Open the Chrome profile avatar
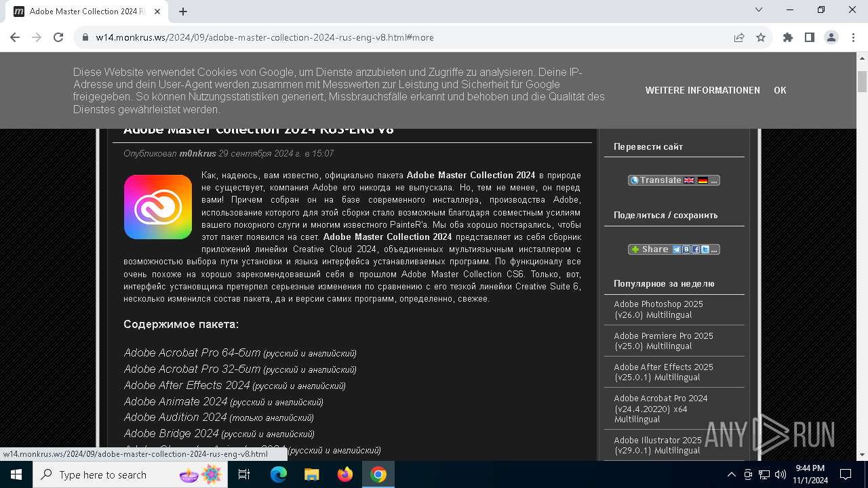Screen dimensions: 868x488 (x=831, y=37)
